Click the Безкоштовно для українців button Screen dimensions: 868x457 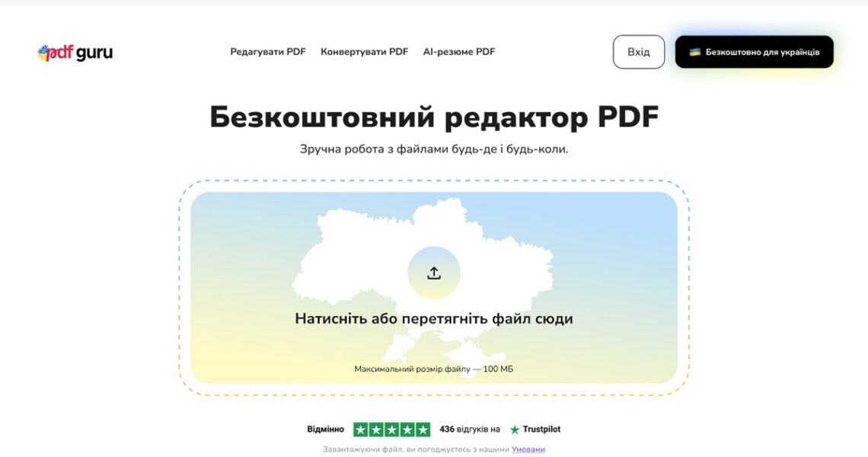(x=754, y=52)
